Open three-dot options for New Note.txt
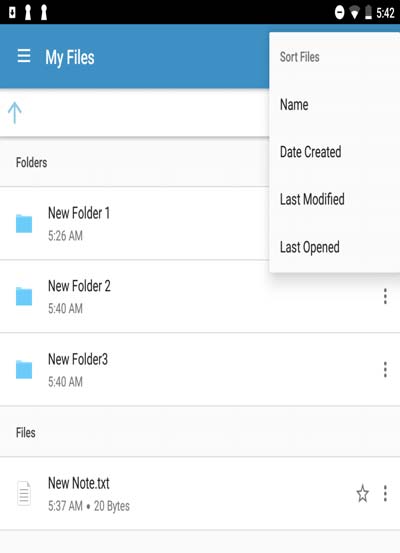This screenshot has width=400, height=553. coord(385,493)
